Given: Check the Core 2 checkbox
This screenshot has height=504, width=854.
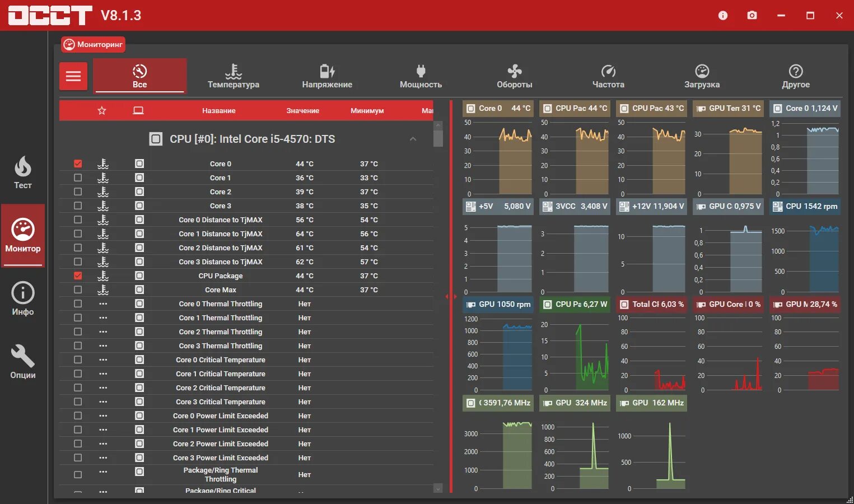Looking at the screenshot, I should (78, 192).
